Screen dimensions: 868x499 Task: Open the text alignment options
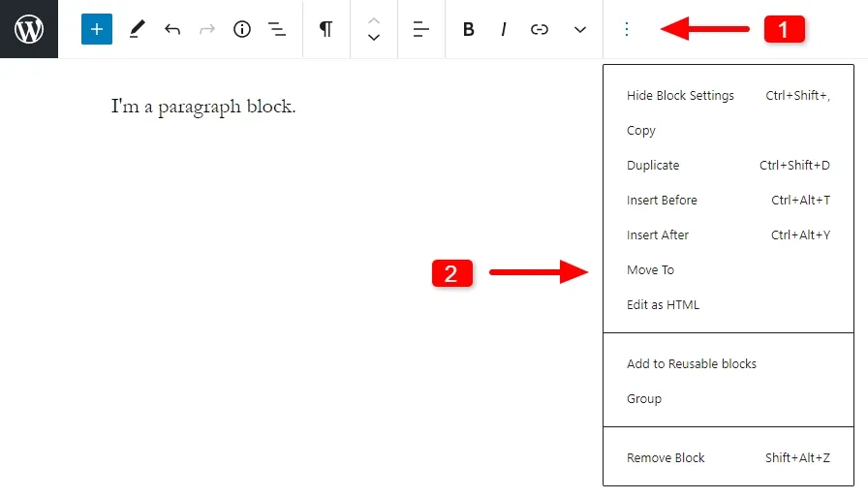[420, 29]
